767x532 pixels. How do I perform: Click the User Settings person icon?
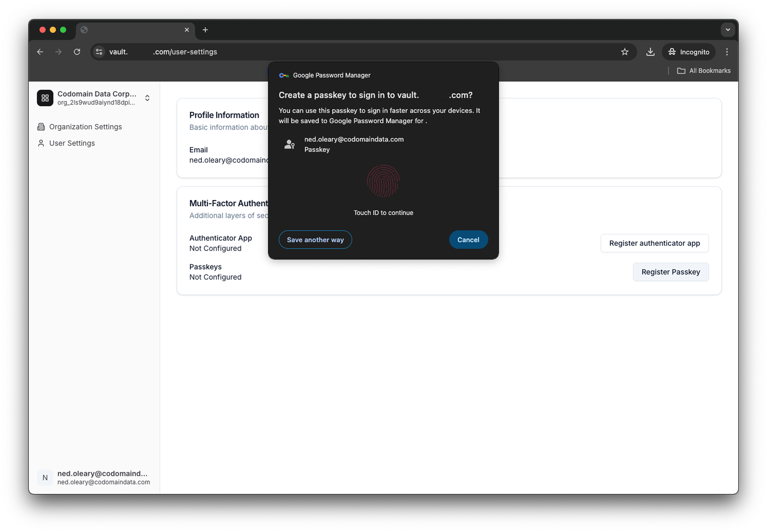tap(41, 143)
